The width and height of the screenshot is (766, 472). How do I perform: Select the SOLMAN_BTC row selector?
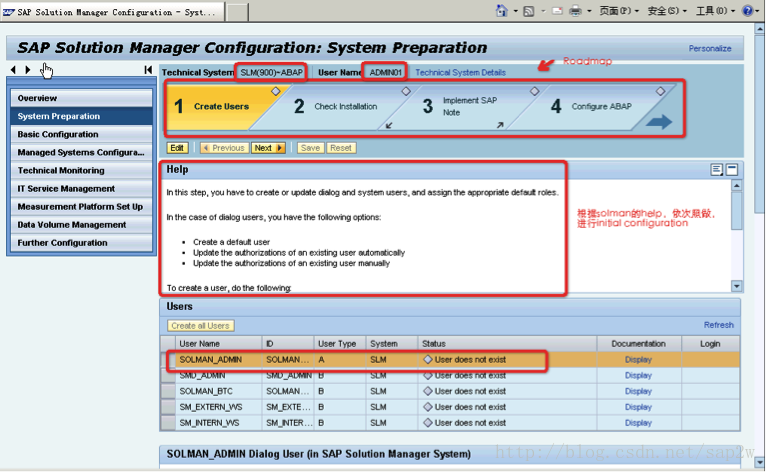tap(168, 391)
